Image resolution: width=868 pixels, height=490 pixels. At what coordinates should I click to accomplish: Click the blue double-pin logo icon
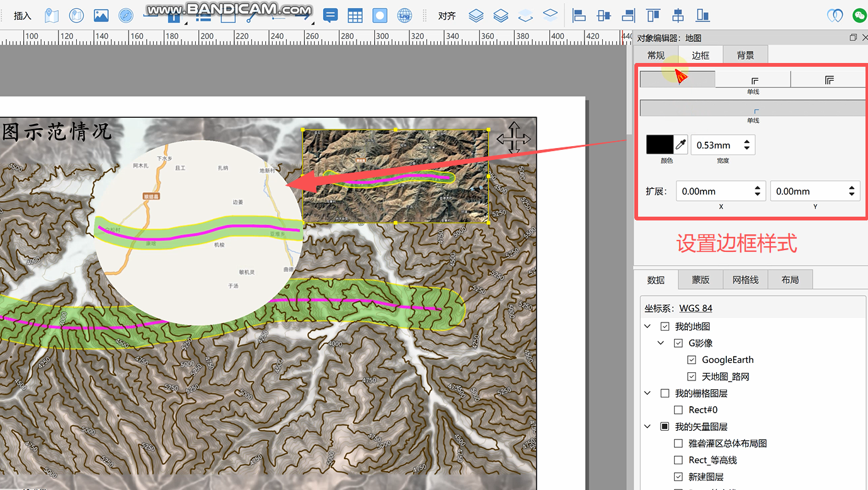[835, 16]
